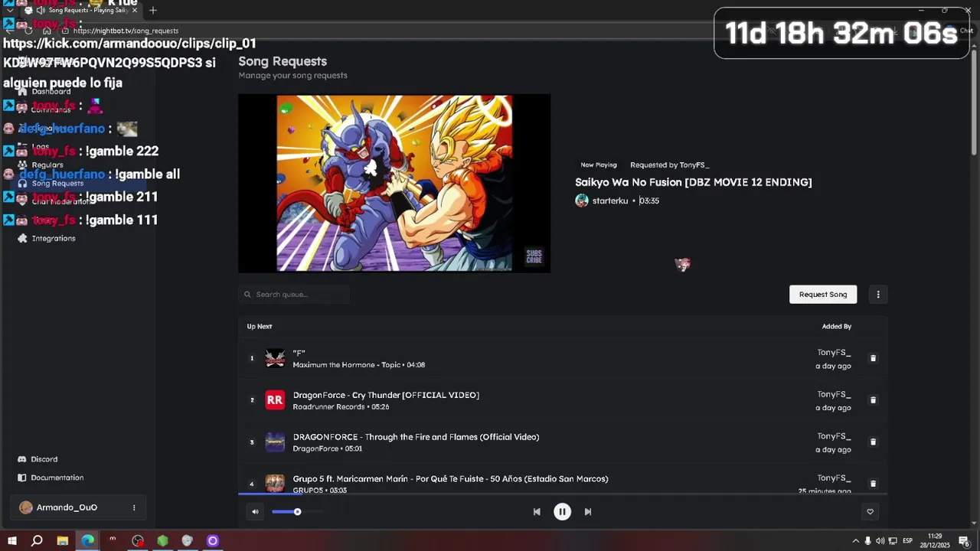The height and width of the screenshot is (551, 980).
Task: Go back to the previous song
Action: click(x=537, y=512)
